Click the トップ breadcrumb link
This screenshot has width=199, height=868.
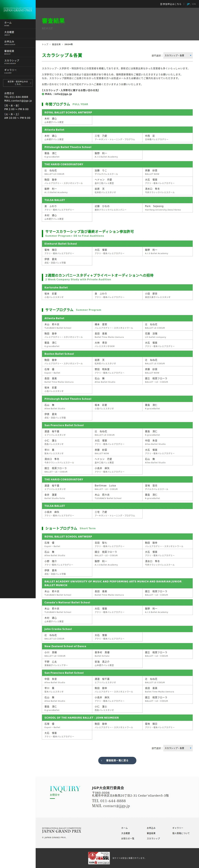tap(45, 44)
